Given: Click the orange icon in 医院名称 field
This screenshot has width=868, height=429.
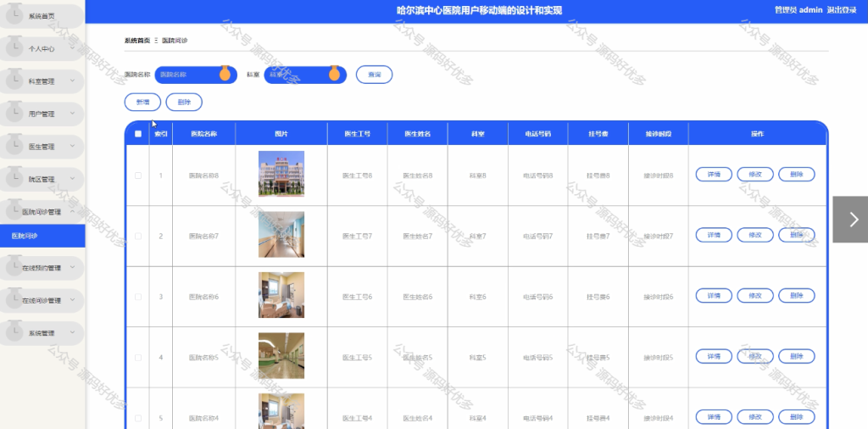Looking at the screenshot, I should [x=225, y=74].
